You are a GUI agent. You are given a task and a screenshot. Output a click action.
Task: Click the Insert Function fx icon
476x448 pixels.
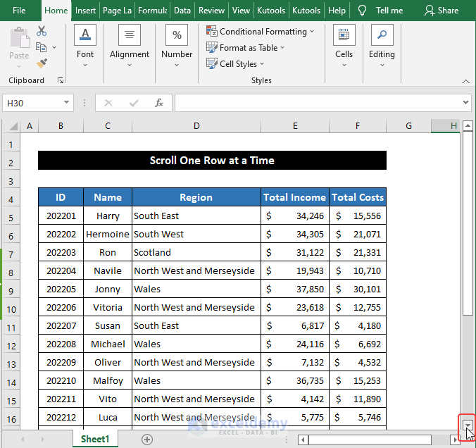[159, 103]
